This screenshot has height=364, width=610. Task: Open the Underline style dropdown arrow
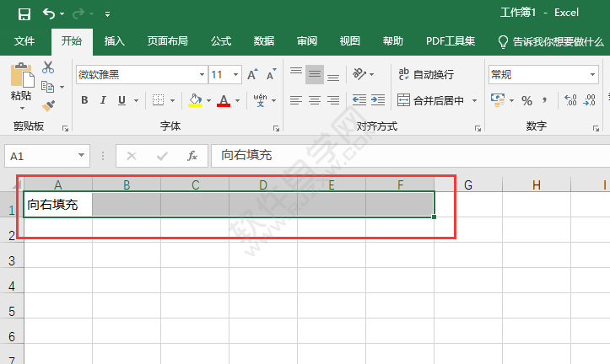136,100
